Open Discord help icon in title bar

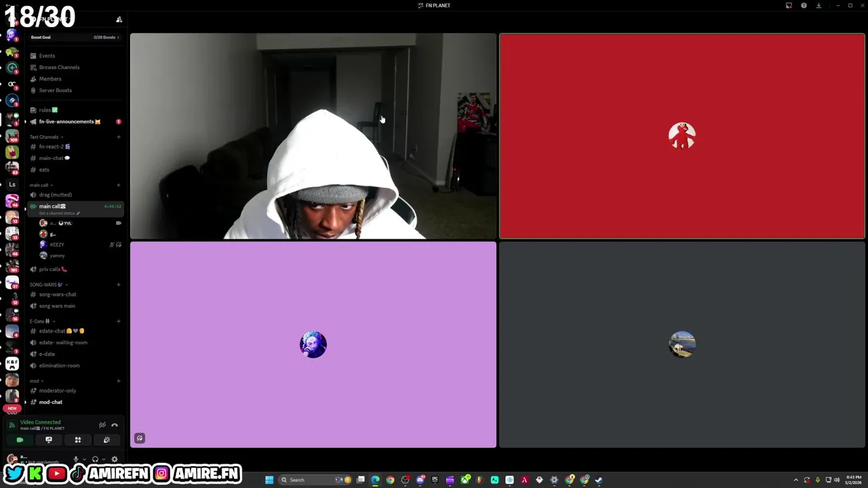(x=804, y=5)
